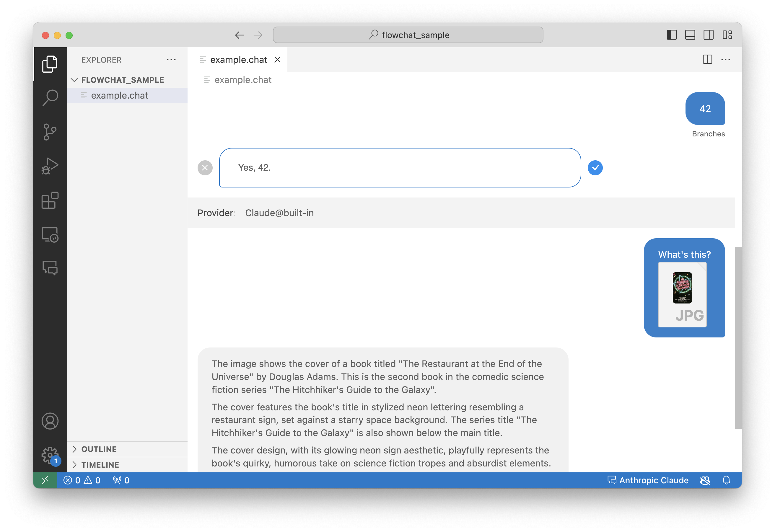Open the Run and Debug view
This screenshot has width=775, height=532.
(x=50, y=166)
